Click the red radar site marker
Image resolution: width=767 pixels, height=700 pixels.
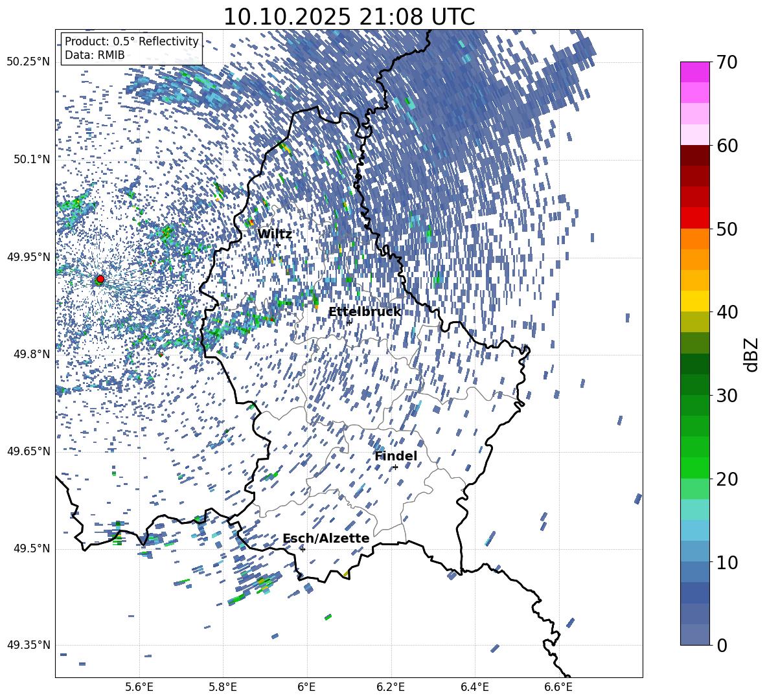click(x=100, y=279)
